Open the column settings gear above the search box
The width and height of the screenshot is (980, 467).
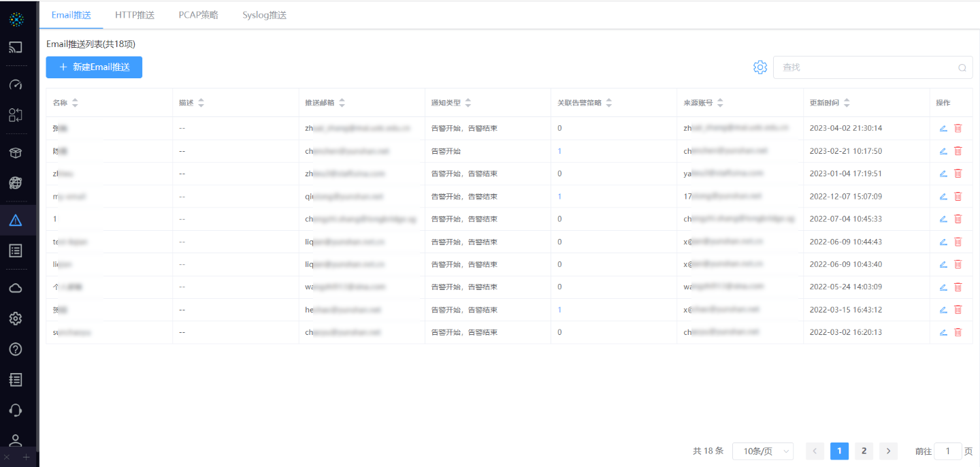point(760,67)
